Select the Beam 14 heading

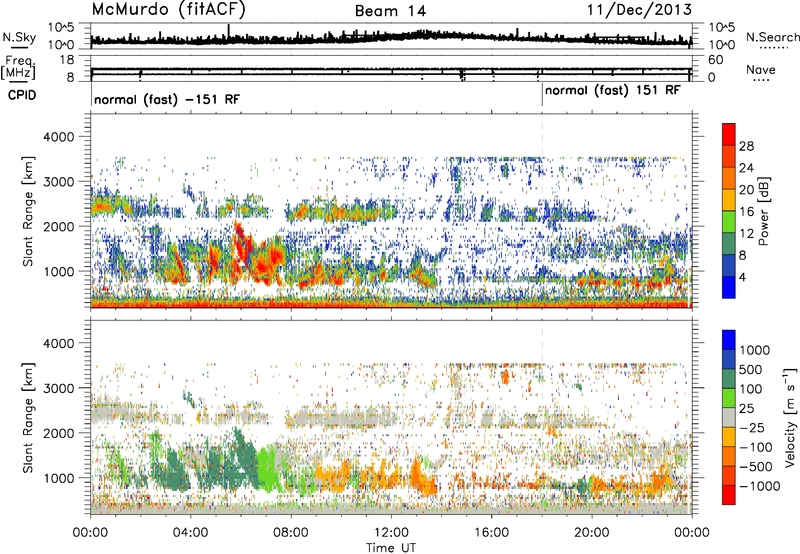[x=390, y=11]
